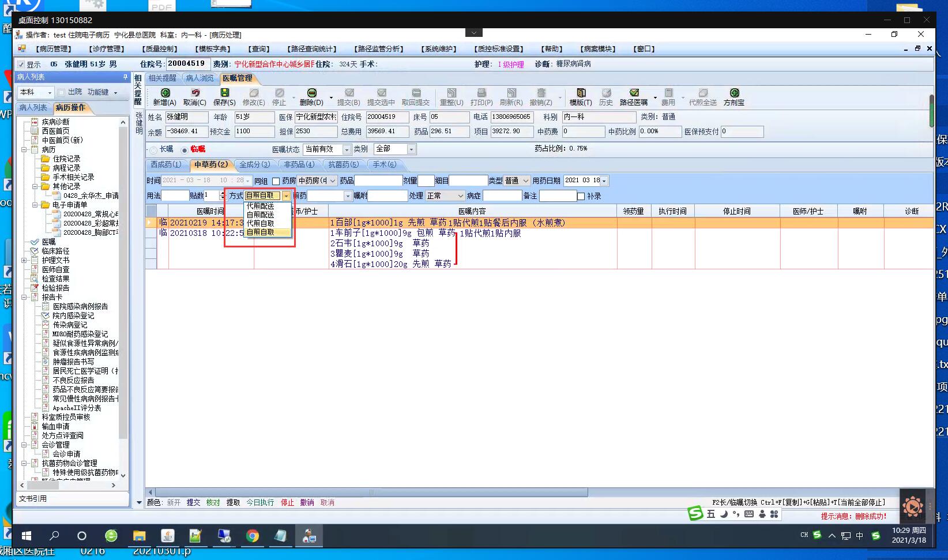Click the 新增(A) add order icon
This screenshot has height=560, width=948.
point(165,93)
